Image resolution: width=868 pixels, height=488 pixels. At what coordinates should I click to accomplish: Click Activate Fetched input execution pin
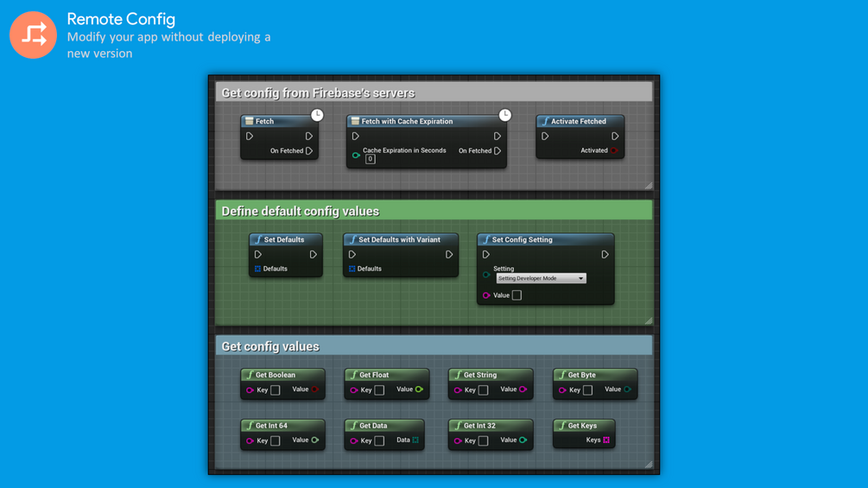545,136
